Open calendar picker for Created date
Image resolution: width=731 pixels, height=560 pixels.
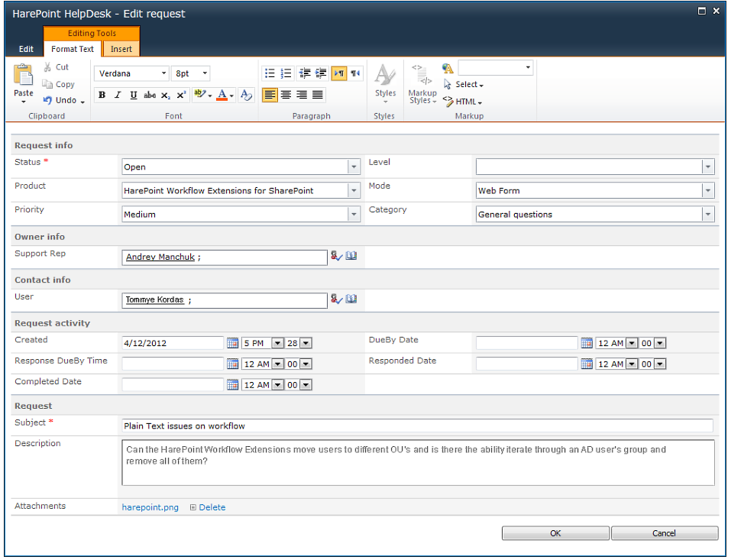[233, 343]
